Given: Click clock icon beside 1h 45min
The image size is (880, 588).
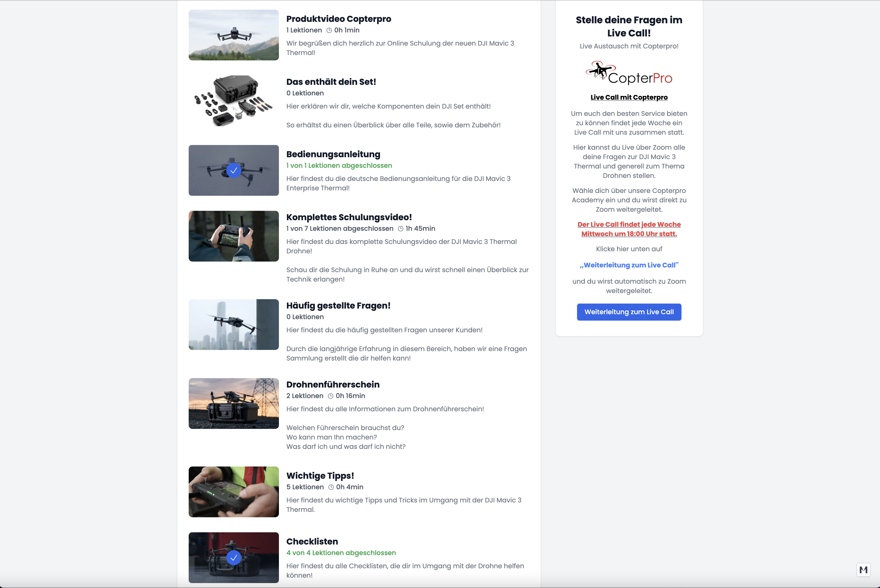Looking at the screenshot, I should [400, 229].
